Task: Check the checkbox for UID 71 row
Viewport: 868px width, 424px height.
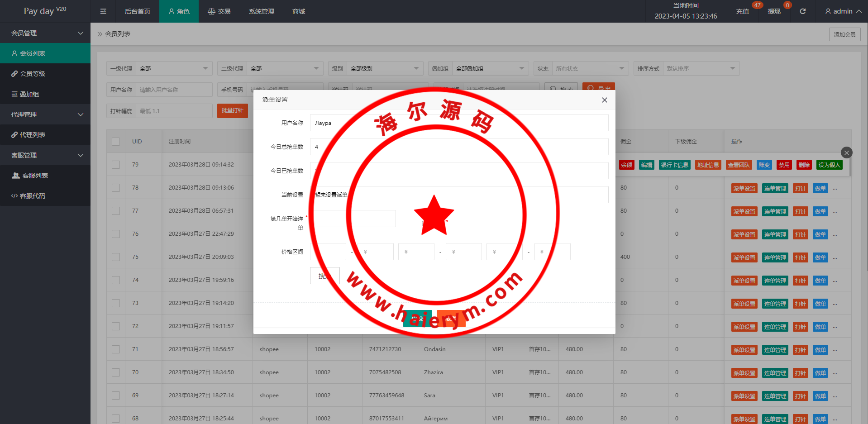Action: [116, 349]
